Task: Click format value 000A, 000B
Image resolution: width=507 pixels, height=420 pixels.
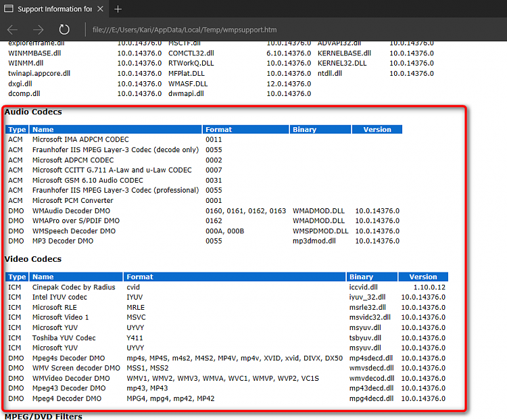Action: pyautogui.click(x=224, y=231)
